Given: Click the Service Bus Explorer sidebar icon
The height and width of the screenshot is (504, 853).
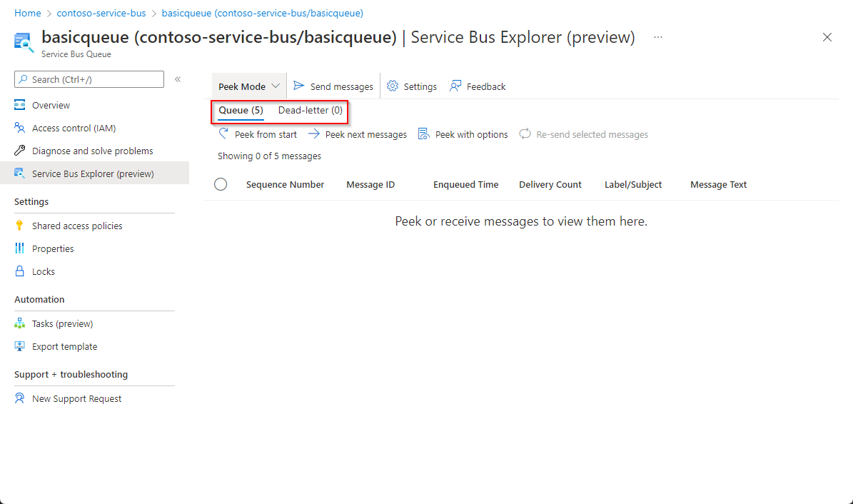Looking at the screenshot, I should 19,173.
